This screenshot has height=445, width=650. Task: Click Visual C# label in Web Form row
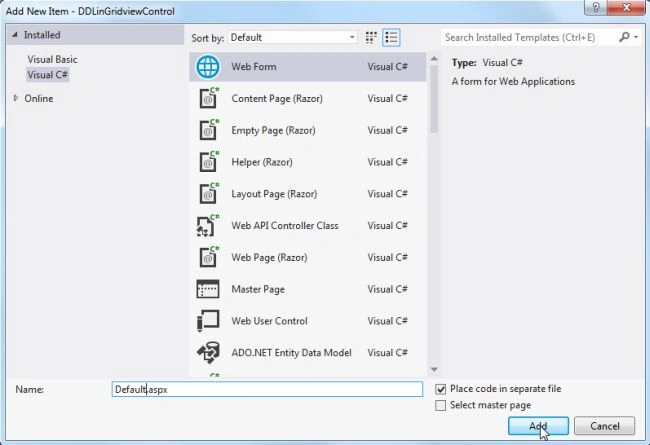[388, 66]
